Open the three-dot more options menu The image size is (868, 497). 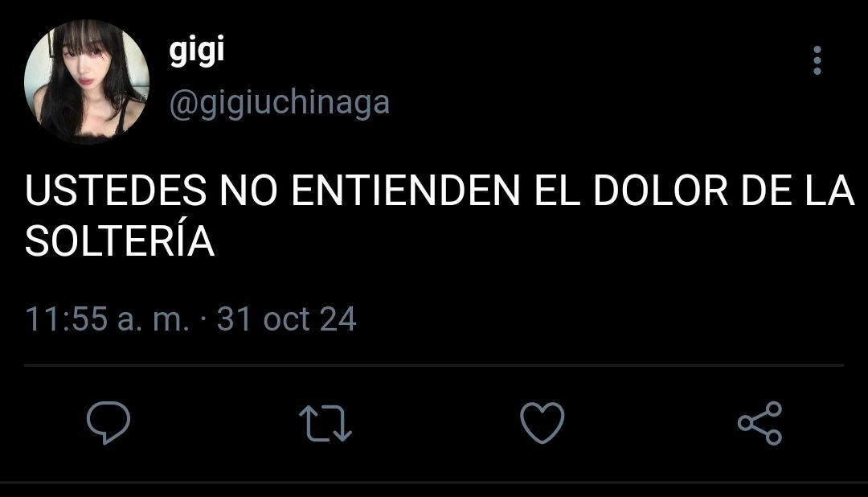click(817, 60)
